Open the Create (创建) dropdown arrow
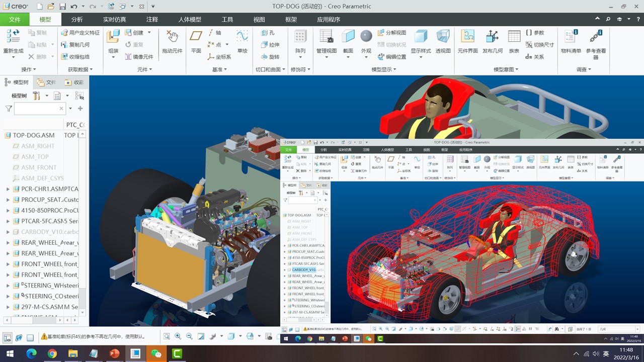 coord(149,33)
